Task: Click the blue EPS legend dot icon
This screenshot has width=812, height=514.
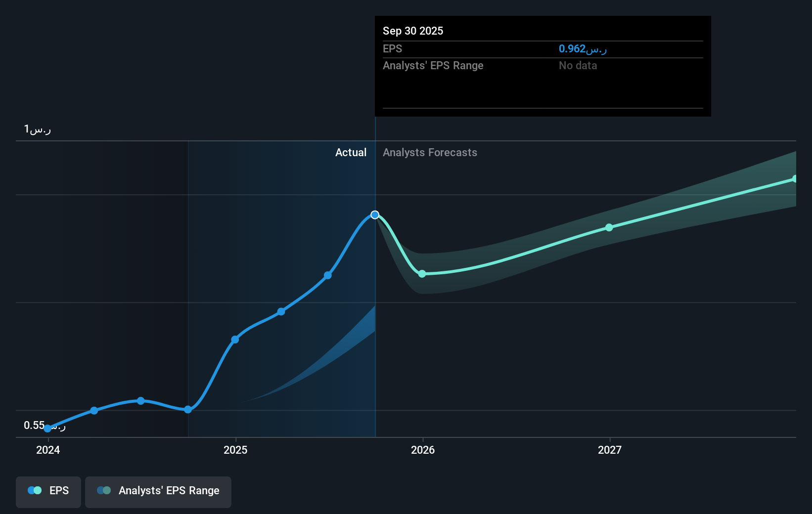Action: (x=34, y=490)
